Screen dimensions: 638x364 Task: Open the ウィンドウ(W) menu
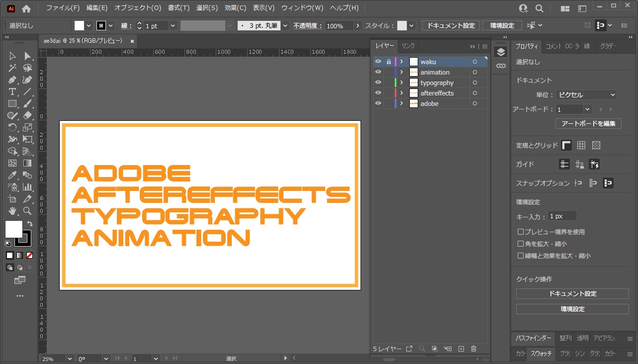pyautogui.click(x=302, y=8)
